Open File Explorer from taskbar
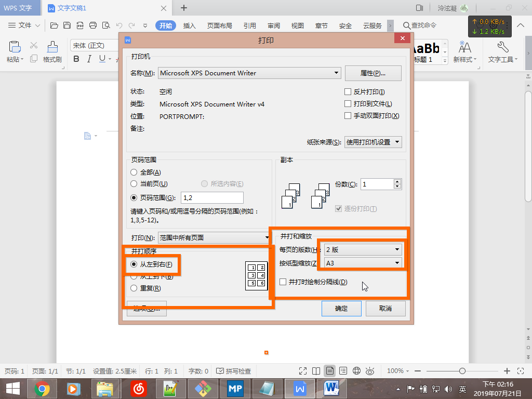Image resolution: width=532 pixels, height=399 pixels. pyautogui.click(x=105, y=389)
